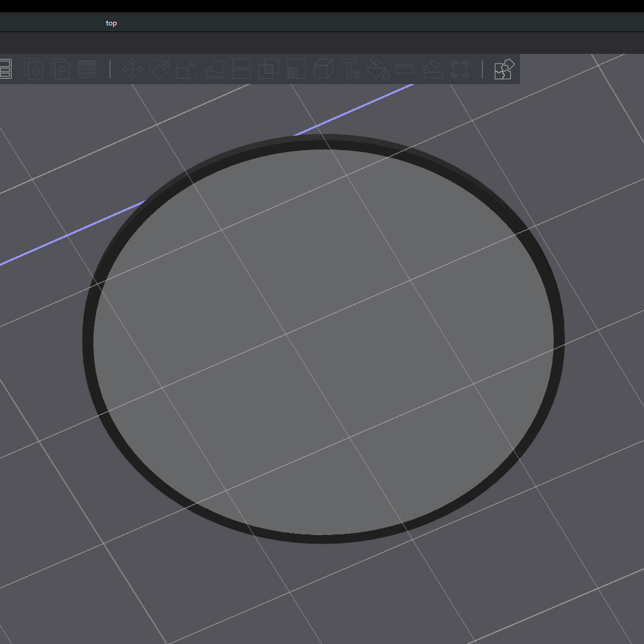The image size is (644, 644).
Task: Open the Assembly View puzzle icon
Action: [x=504, y=69]
